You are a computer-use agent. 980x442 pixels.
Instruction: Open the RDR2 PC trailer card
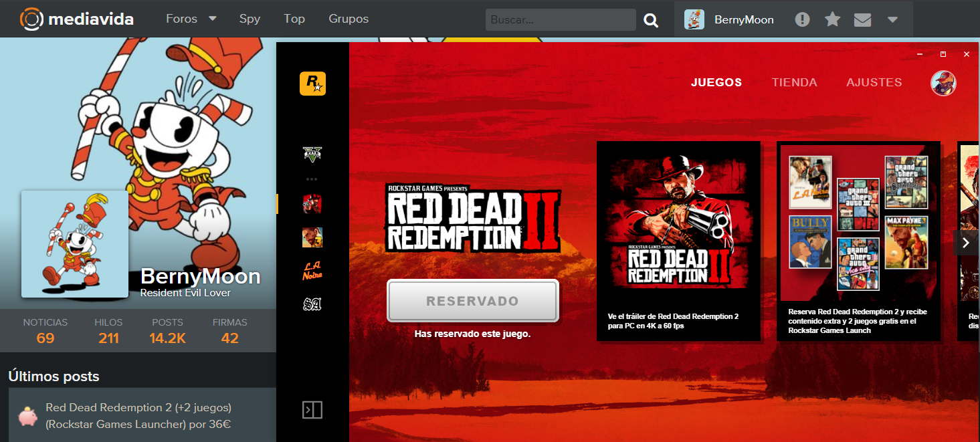[678, 241]
